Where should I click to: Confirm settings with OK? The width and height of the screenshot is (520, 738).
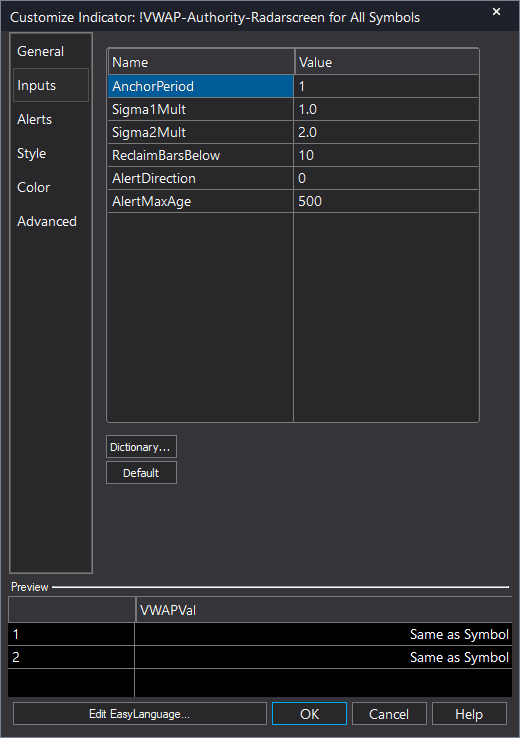click(x=309, y=714)
